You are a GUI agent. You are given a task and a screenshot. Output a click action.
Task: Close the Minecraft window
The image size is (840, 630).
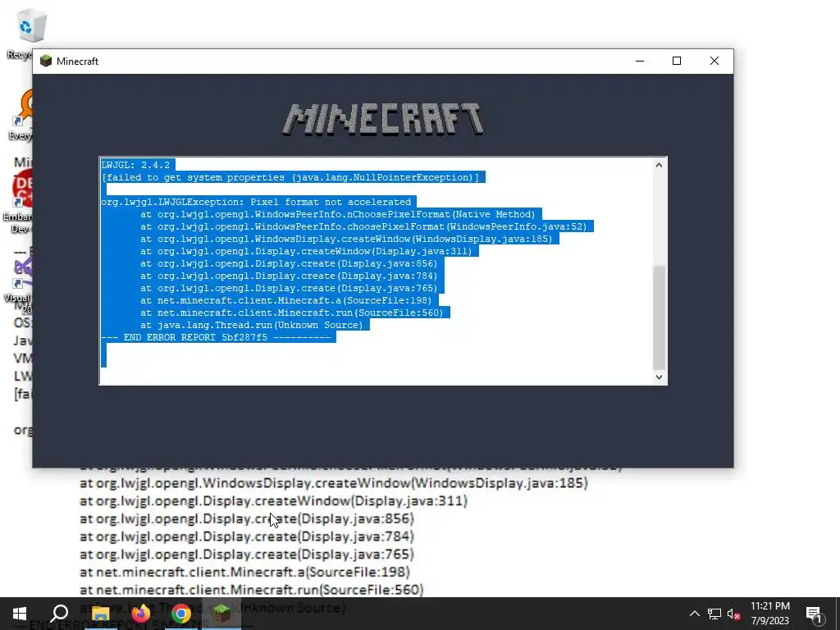pos(714,61)
